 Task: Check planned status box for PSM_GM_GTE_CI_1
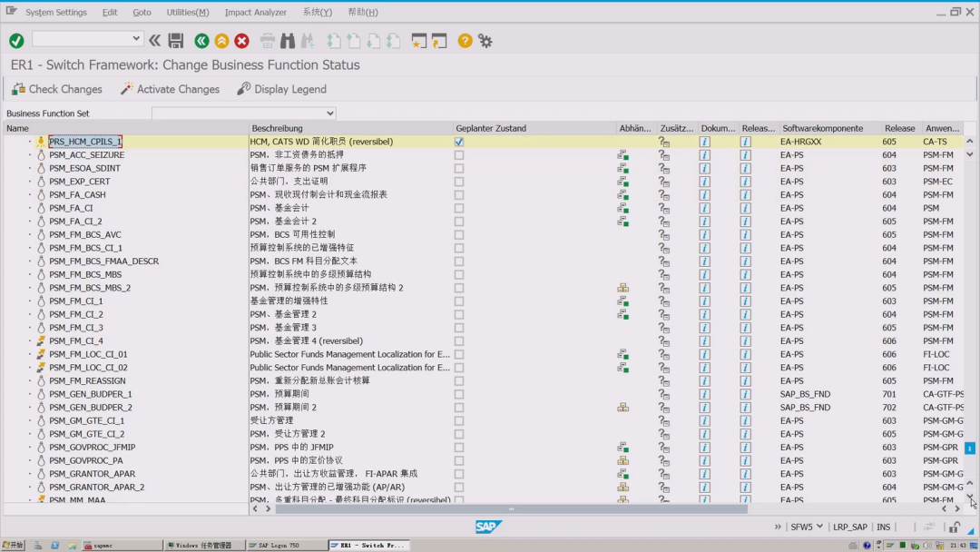(x=459, y=420)
